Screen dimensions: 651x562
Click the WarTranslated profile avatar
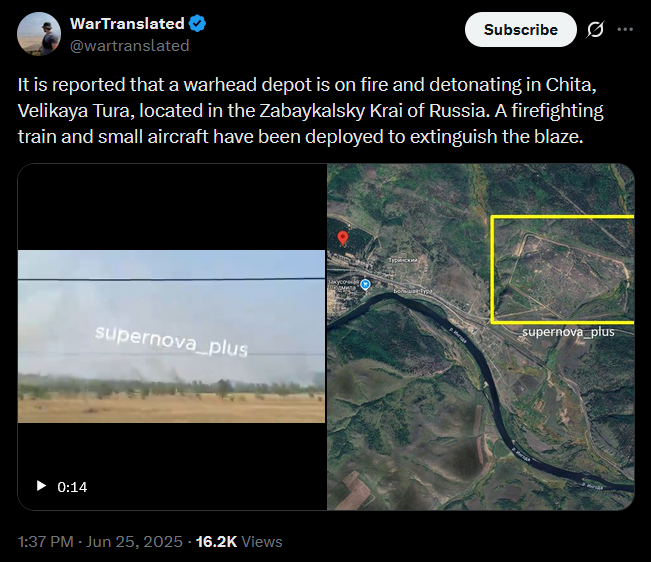[39, 34]
